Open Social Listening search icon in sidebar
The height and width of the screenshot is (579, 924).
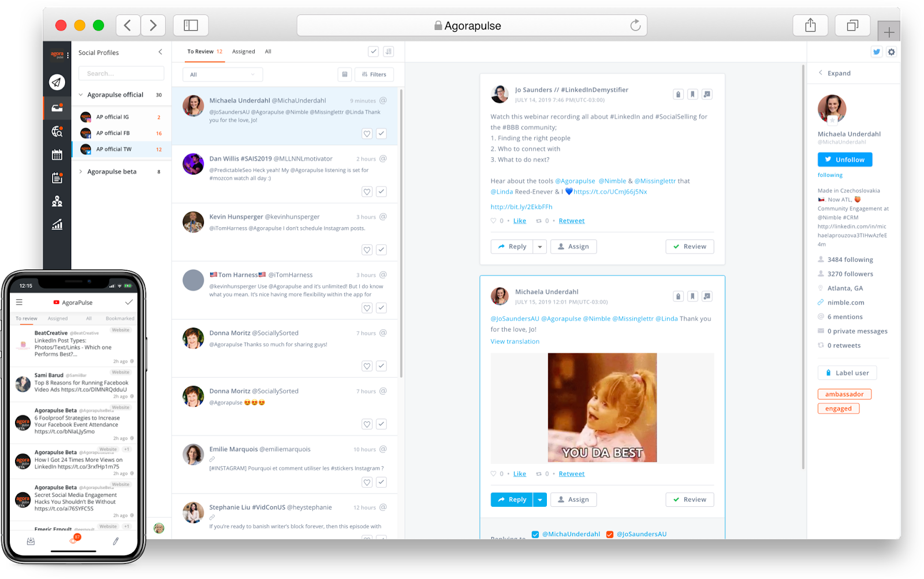point(57,132)
